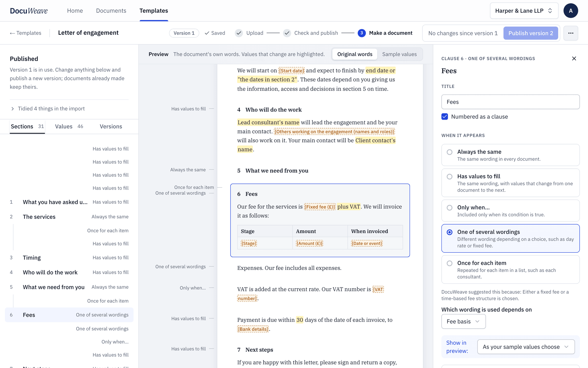588x368 pixels.
Task: Click the [Start date] placeholder in preview
Action: [x=291, y=71]
